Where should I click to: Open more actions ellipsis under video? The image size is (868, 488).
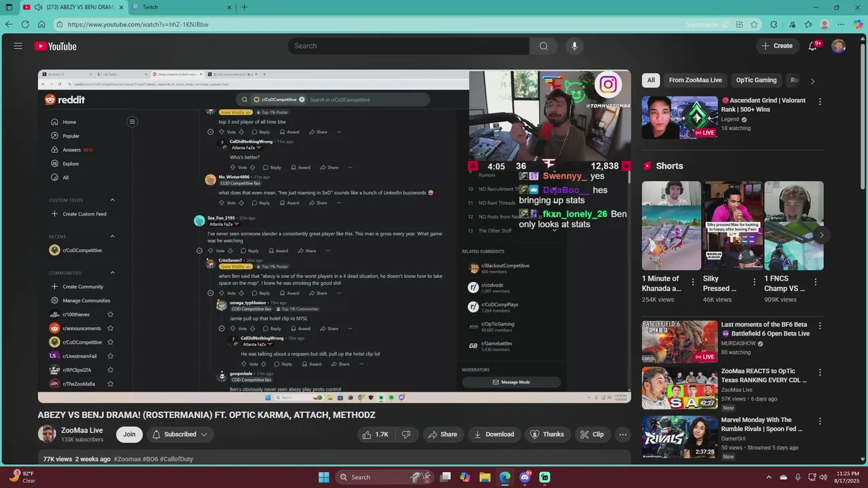[623, 434]
